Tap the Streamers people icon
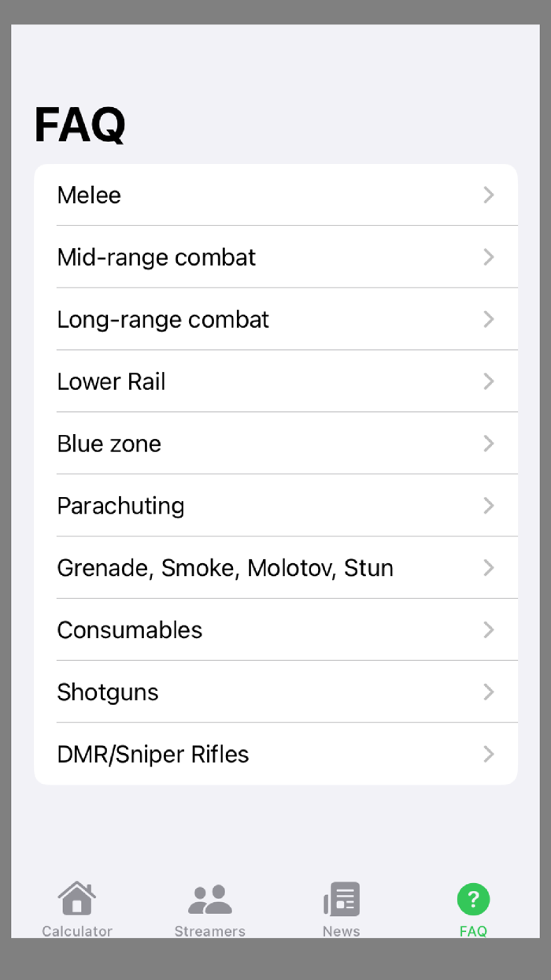The height and width of the screenshot is (980, 551). click(209, 897)
